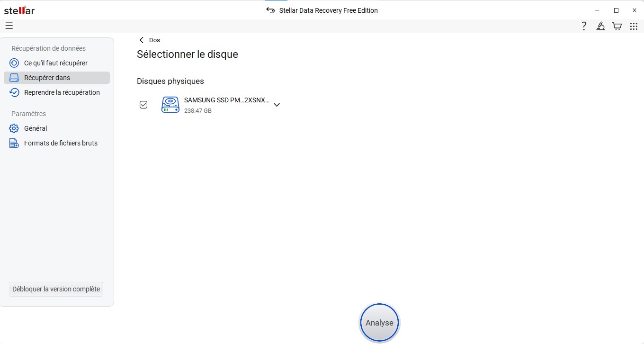The height and width of the screenshot is (344, 644).
Task: Expand the Samsung SSD volumes chevron
Action: [x=277, y=105]
